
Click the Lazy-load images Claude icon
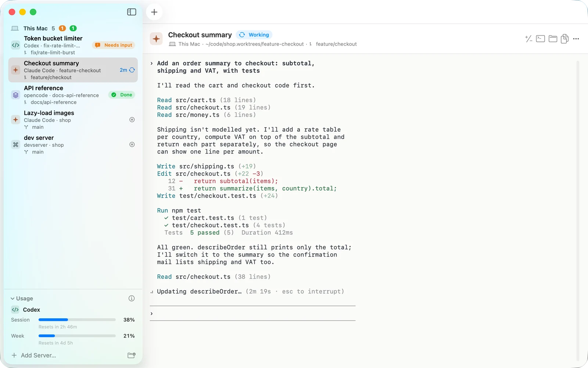pyautogui.click(x=15, y=120)
